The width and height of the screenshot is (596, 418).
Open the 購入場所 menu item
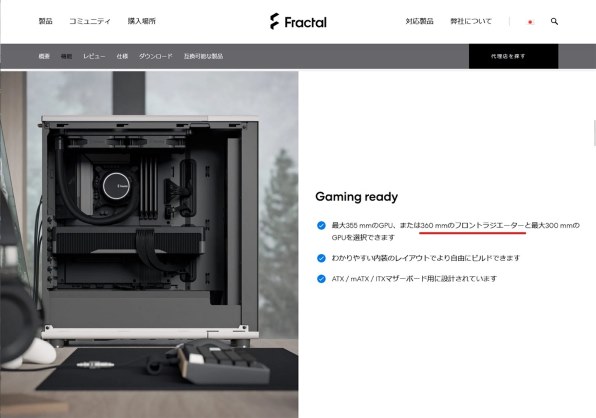click(141, 21)
